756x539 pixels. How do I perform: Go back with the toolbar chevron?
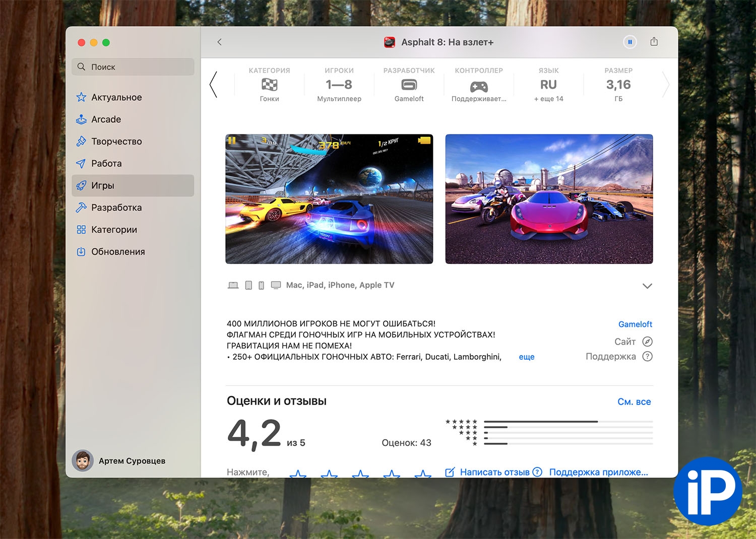[219, 42]
